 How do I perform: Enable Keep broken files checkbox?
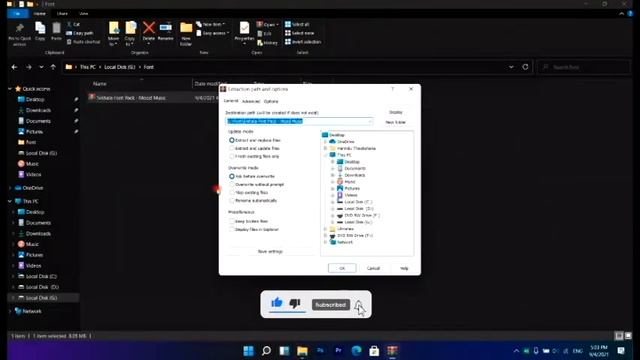[232, 221]
